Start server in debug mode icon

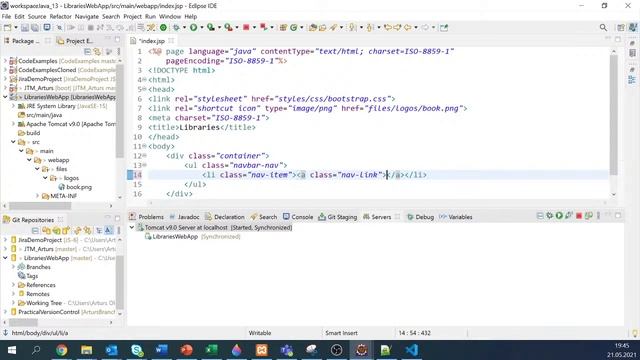tap(549, 216)
